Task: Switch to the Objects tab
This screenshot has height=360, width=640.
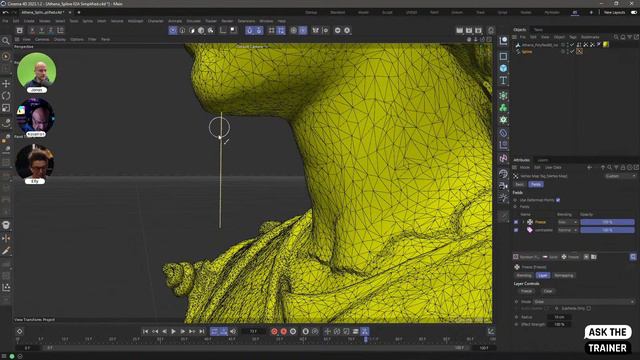Action: coord(520,30)
